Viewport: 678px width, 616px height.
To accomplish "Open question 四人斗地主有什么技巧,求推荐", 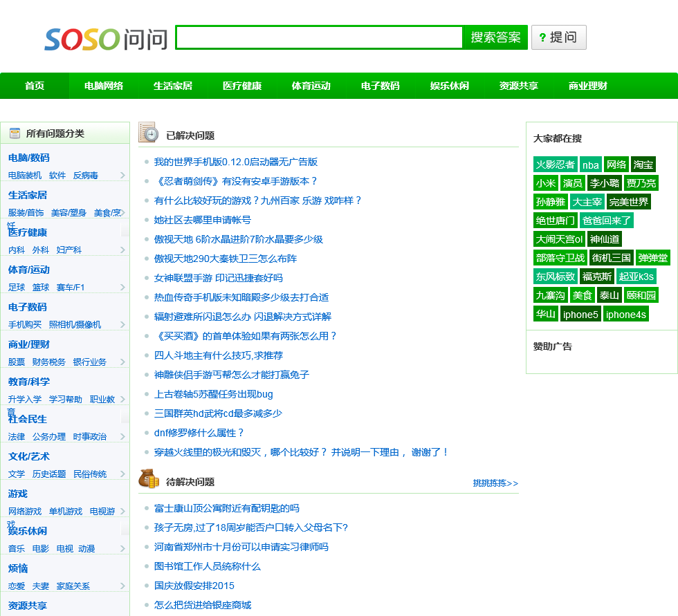I will coord(219,355).
